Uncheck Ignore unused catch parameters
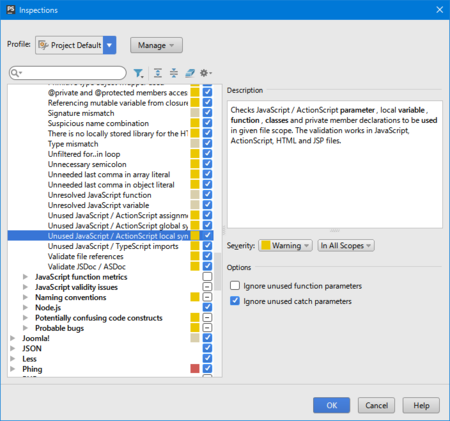Viewport: 450px width, 421px height. point(235,301)
